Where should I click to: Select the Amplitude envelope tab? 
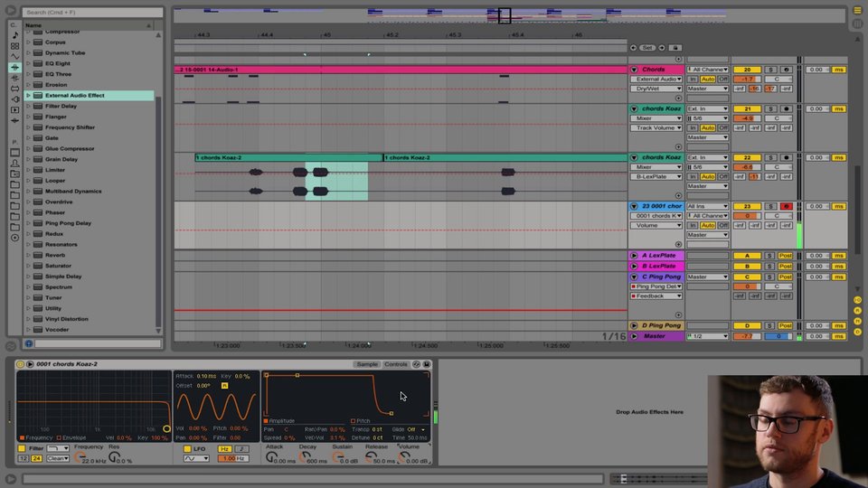click(x=280, y=421)
